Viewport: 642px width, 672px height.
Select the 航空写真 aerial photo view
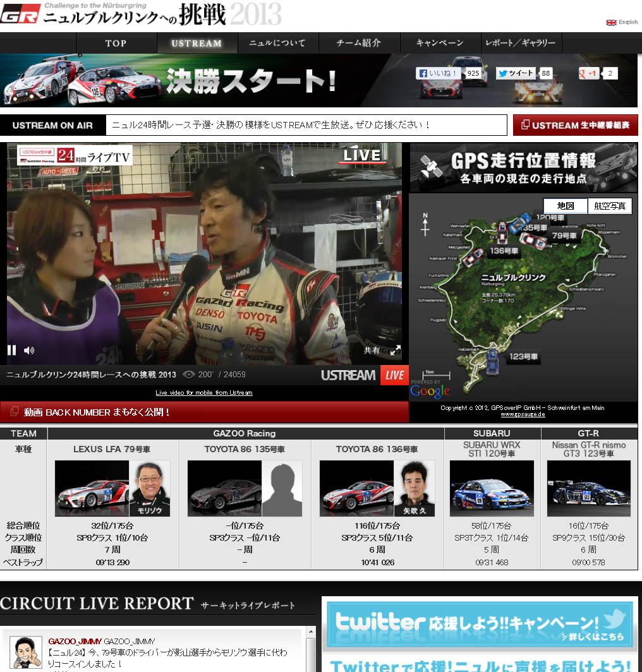point(610,206)
